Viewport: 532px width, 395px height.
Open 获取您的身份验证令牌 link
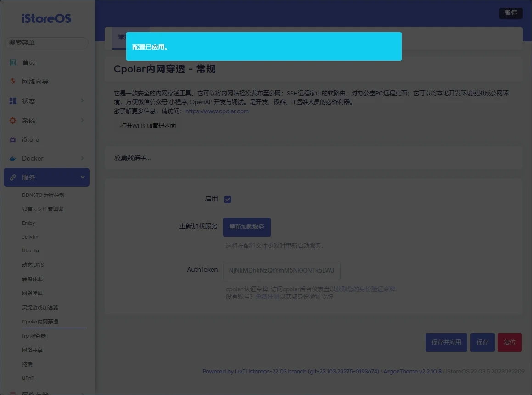[x=365, y=289]
